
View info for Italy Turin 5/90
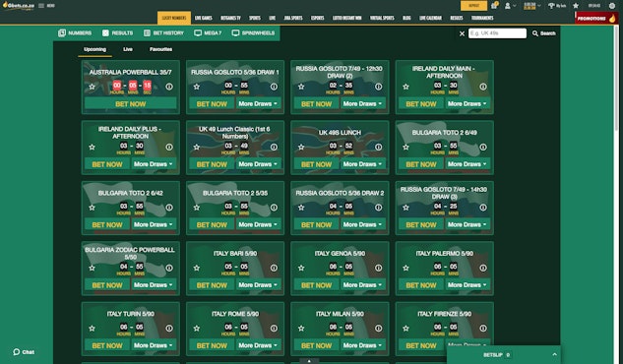click(169, 329)
